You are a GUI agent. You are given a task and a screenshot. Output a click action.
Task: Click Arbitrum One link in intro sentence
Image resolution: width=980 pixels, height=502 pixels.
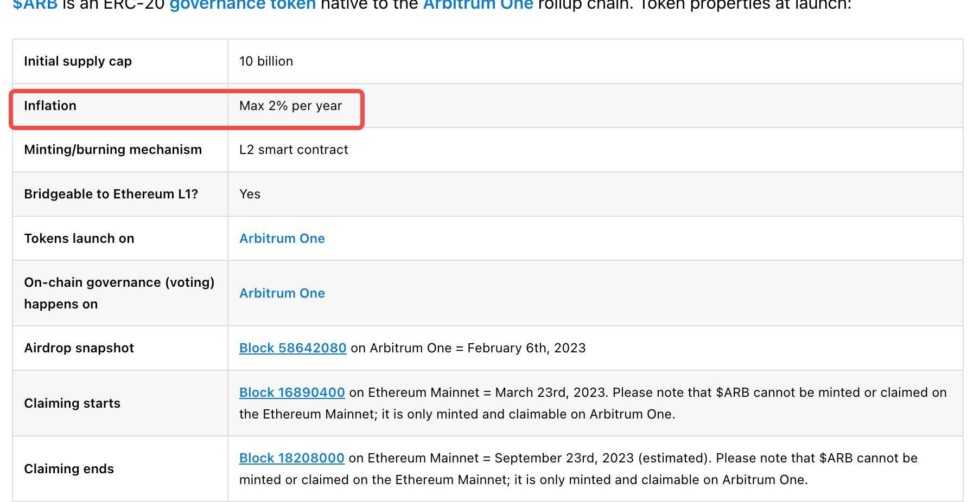click(478, 5)
